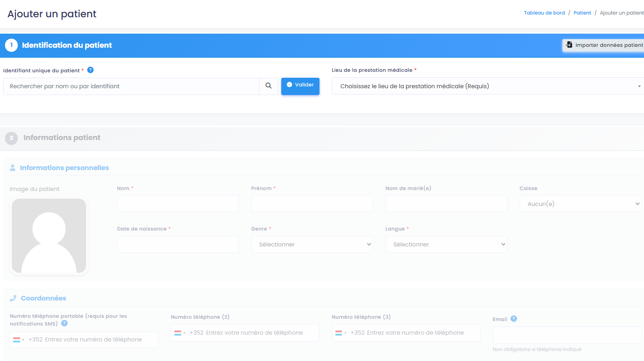Focus the patient identifier search field

click(x=131, y=86)
